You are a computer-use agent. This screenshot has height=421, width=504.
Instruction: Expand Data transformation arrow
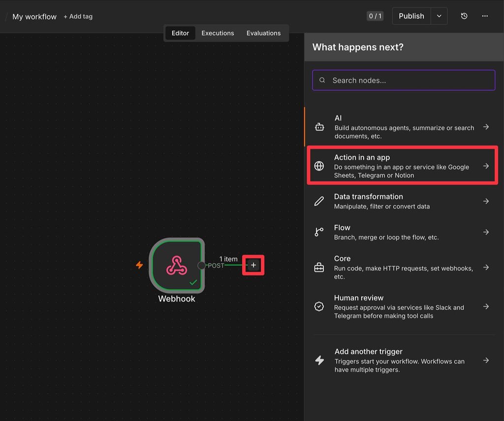pos(486,201)
